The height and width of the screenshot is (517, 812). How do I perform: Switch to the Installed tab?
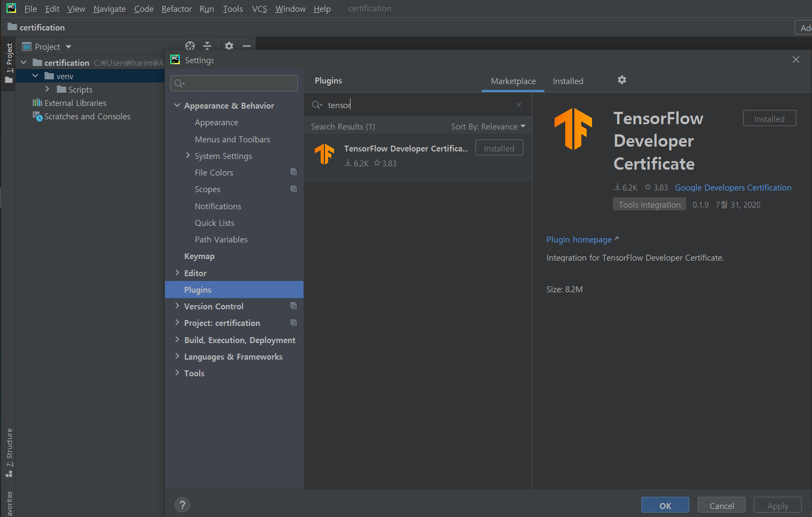coord(568,81)
